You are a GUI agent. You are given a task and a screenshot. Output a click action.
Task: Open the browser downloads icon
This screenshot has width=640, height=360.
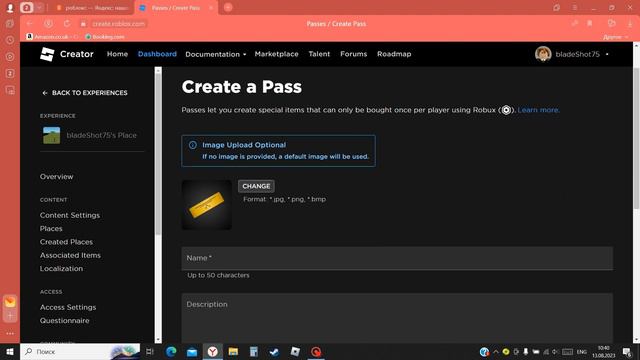coord(630,24)
